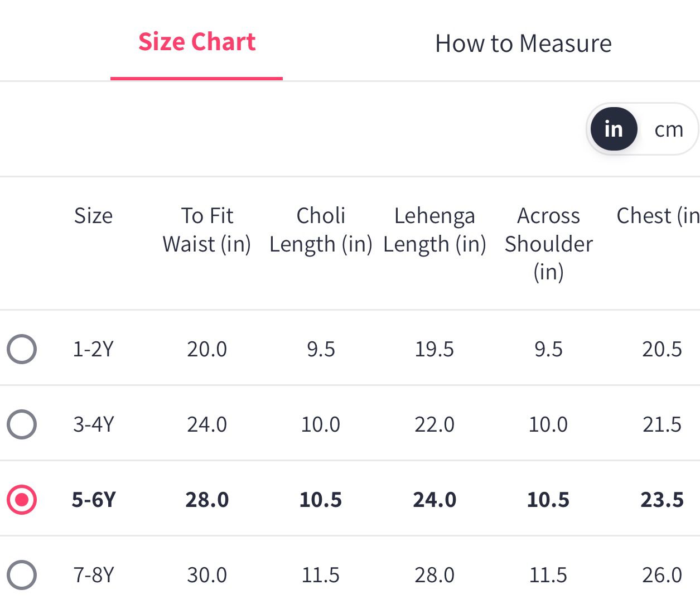This screenshot has width=700, height=609.
Task: Click the 7-8Y size label
Action: [94, 575]
